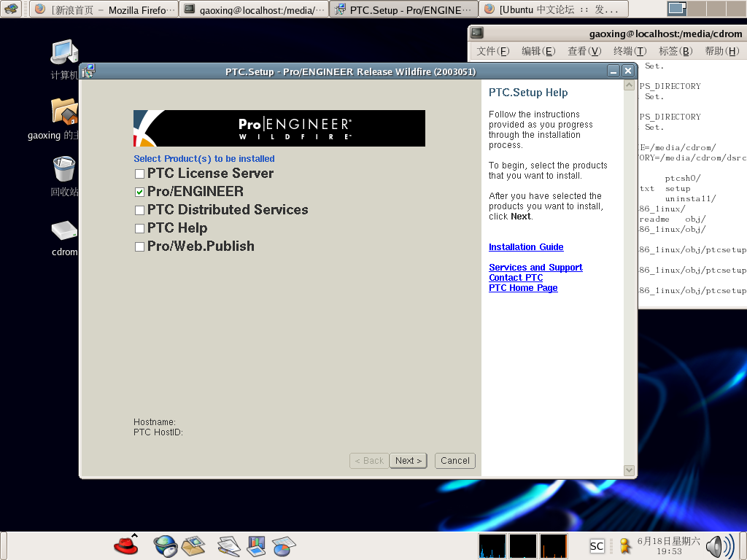747x560 pixels.
Task: Select the Pro/Web.Publish checkbox
Action: (x=139, y=246)
